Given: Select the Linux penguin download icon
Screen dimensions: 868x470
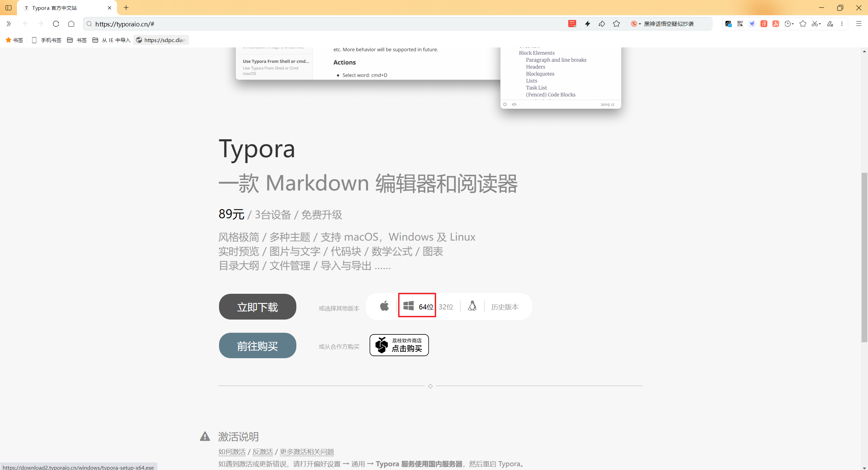Looking at the screenshot, I should (472, 306).
